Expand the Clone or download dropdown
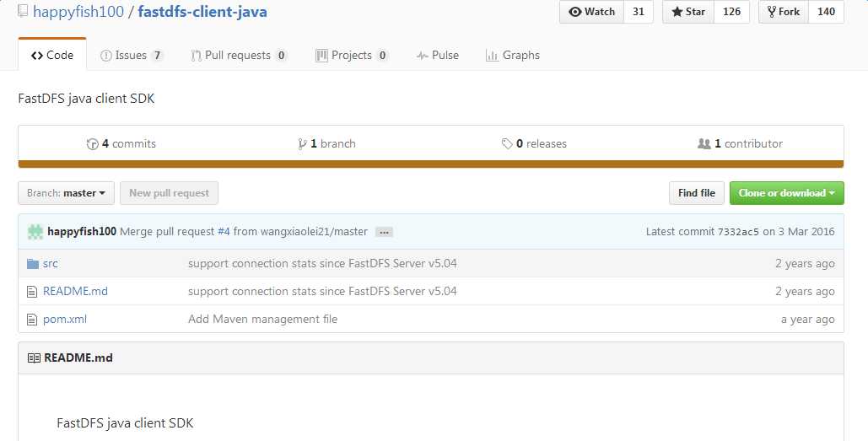 (x=787, y=193)
